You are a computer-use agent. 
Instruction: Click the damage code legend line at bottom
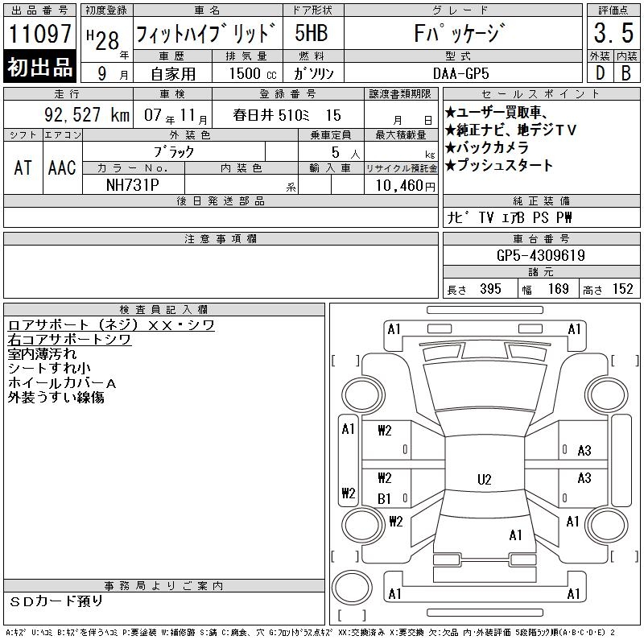pos(310,633)
